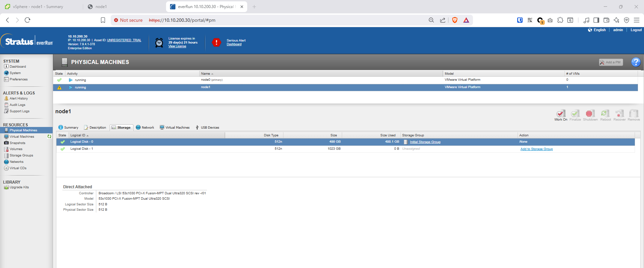The height and width of the screenshot is (268, 644).
Task: Click the Add to Storage Group link
Action: [x=536, y=149]
